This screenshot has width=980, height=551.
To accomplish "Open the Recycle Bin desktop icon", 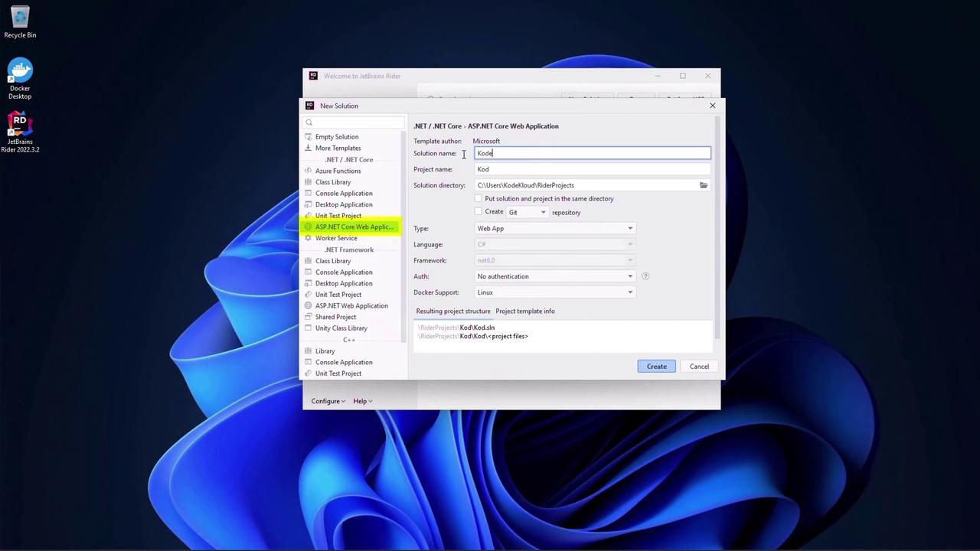I will pos(20,22).
